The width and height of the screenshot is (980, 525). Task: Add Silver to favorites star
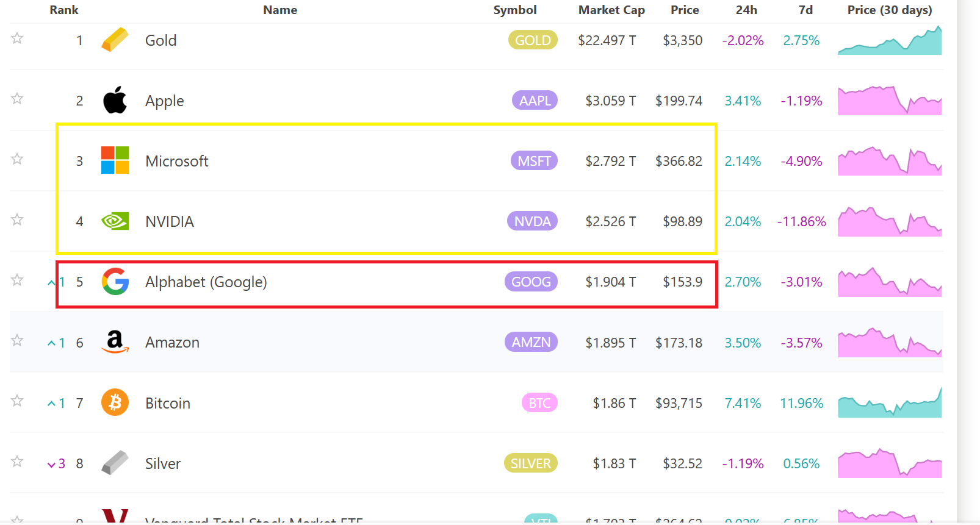[17, 462]
